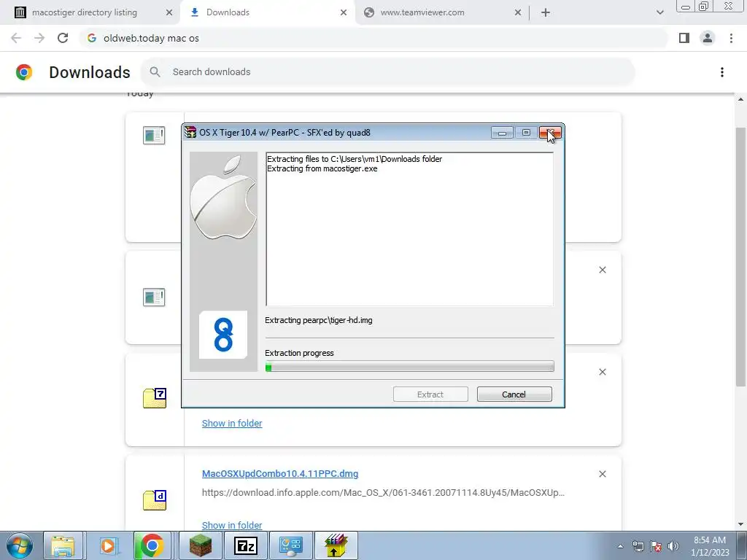Viewport: 747px width, 560px height.
Task: Remove the second download entry from list
Action: pos(602,270)
